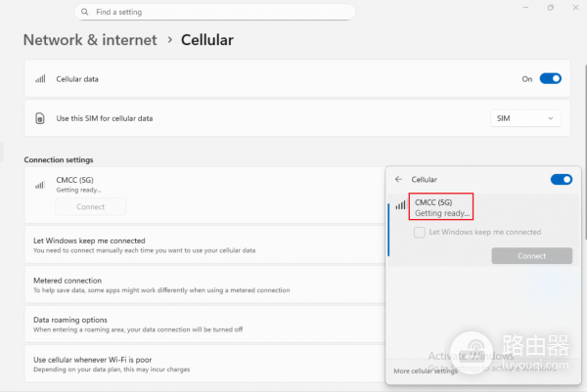Go back using the flyout arrow
Image resolution: width=587 pixels, height=392 pixels.
click(398, 180)
